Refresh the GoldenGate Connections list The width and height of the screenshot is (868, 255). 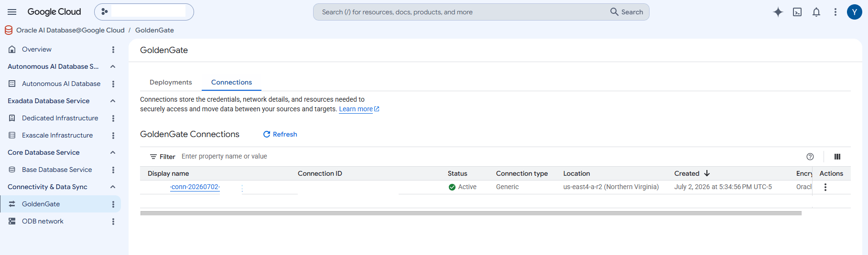(280, 134)
